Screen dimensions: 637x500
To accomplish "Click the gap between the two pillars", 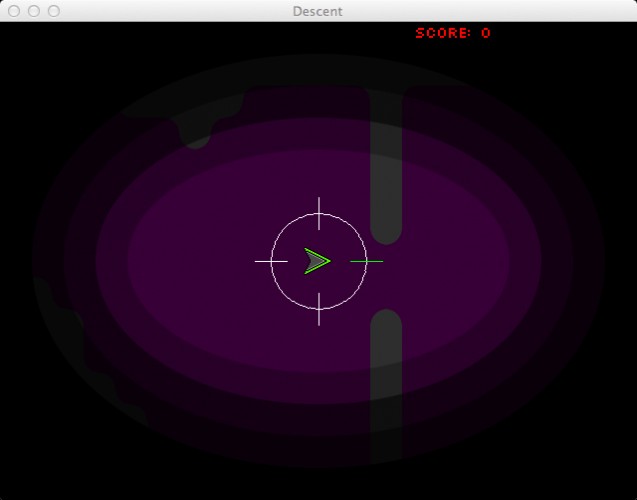I will click(386, 277).
